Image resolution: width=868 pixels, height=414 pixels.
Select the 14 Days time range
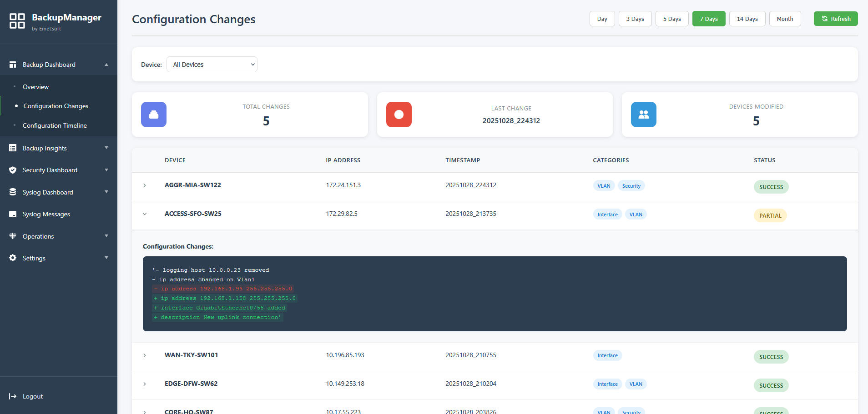[x=747, y=19]
